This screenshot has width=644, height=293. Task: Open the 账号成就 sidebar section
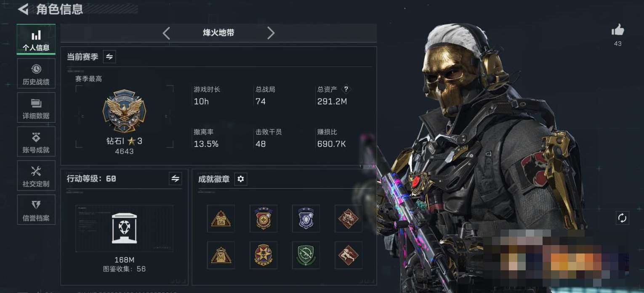coord(36,142)
